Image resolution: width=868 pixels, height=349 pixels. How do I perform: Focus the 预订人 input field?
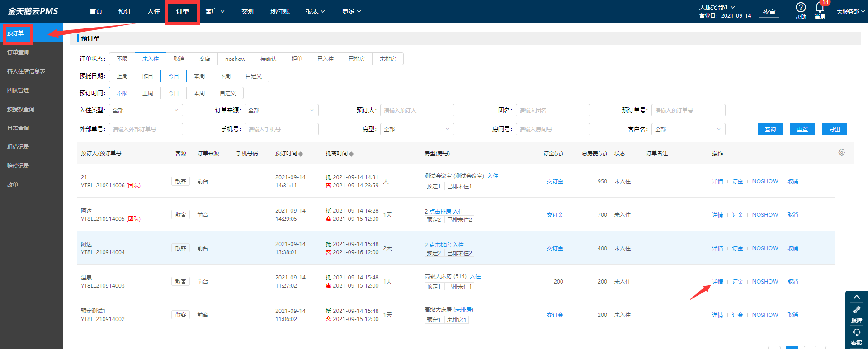417,110
